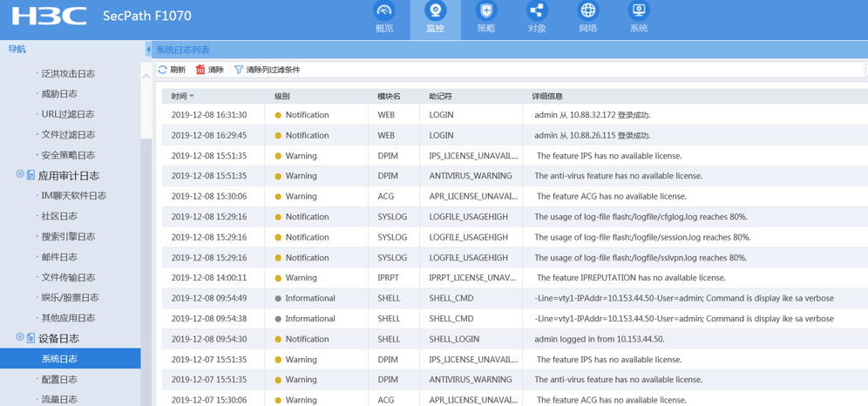Viewport: 868px width, 406px height.
Task: Select 系统日志 in the sidebar
Action: (59, 359)
